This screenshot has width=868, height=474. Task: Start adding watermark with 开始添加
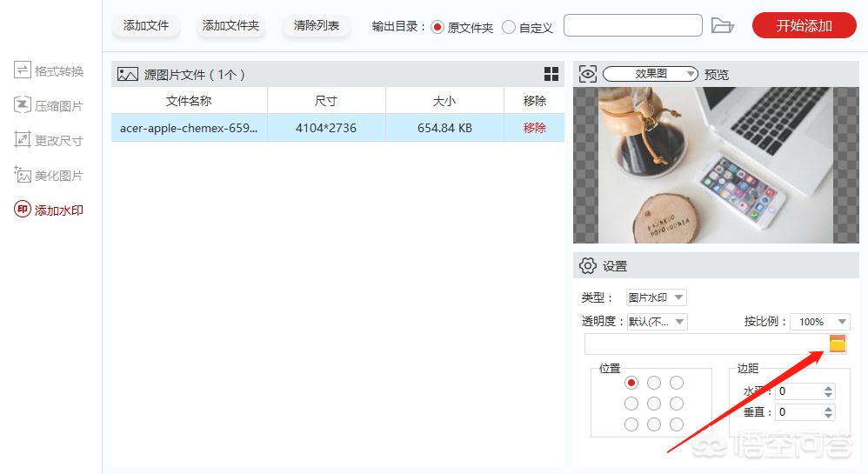[804, 25]
